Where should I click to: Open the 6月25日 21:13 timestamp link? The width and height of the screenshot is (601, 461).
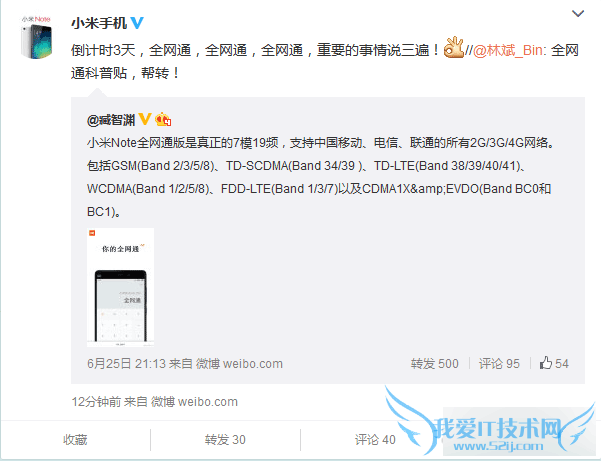tap(126, 363)
